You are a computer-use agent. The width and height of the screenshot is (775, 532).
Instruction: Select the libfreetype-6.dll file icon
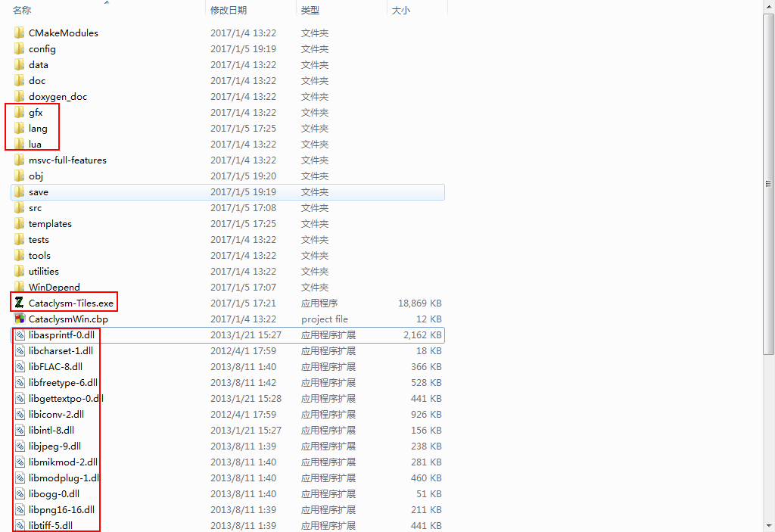(x=19, y=382)
